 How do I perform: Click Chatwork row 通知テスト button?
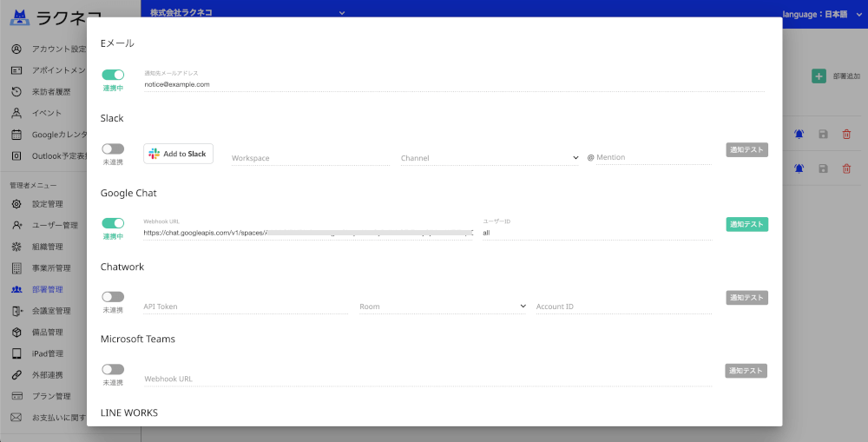tap(746, 298)
